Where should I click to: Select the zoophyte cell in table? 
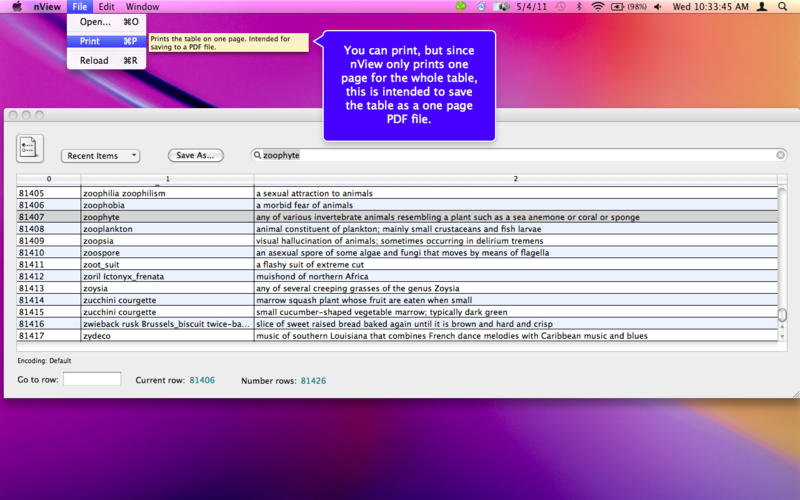[x=167, y=217]
